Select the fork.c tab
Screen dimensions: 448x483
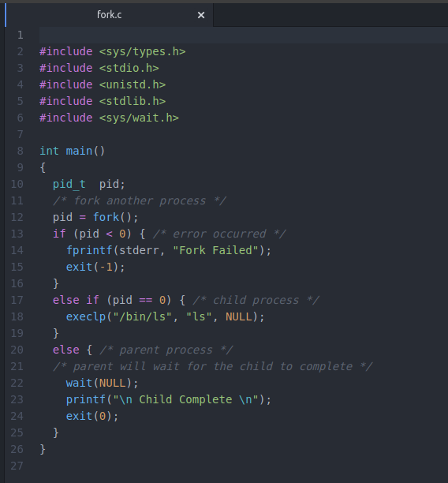(109, 15)
